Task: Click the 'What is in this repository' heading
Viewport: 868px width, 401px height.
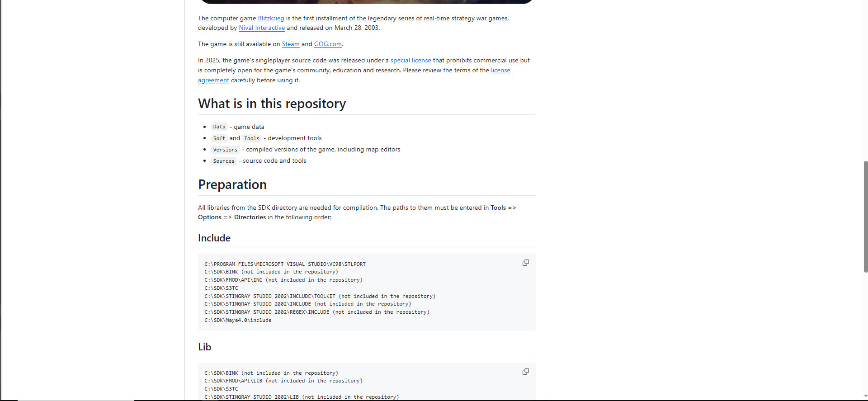Action: (272, 104)
